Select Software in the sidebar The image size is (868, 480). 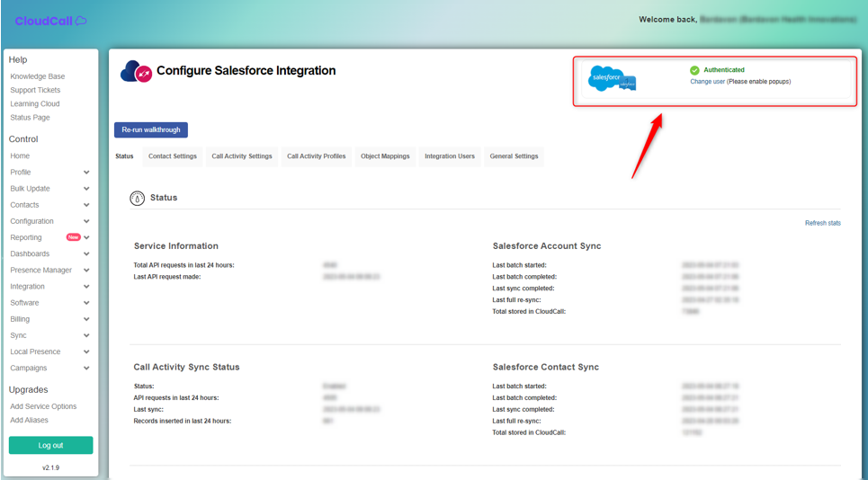24,303
